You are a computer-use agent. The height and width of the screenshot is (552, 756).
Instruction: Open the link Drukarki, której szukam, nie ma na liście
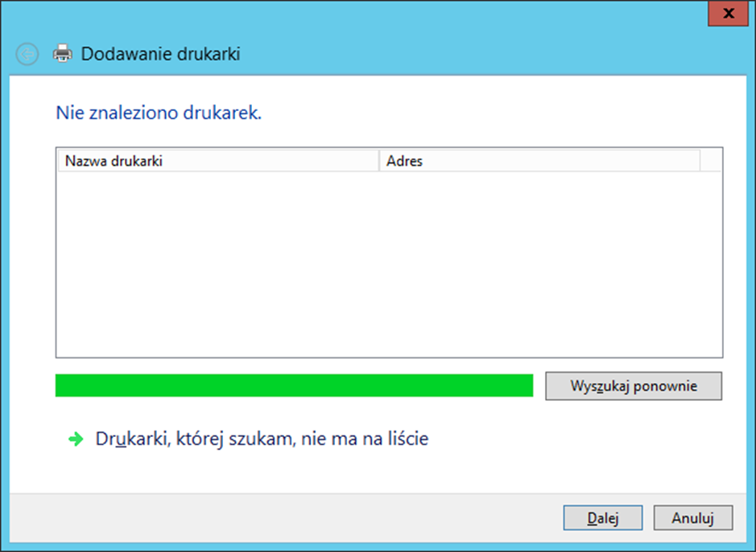pos(262,439)
